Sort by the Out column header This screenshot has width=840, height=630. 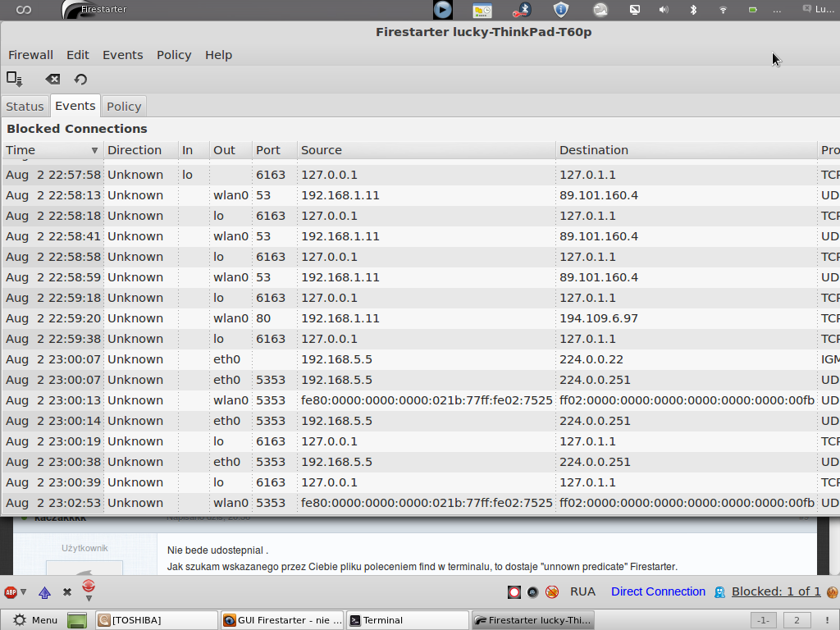tap(231, 150)
